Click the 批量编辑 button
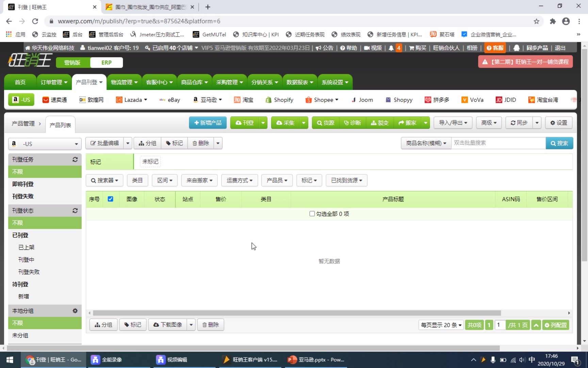 [x=105, y=143]
